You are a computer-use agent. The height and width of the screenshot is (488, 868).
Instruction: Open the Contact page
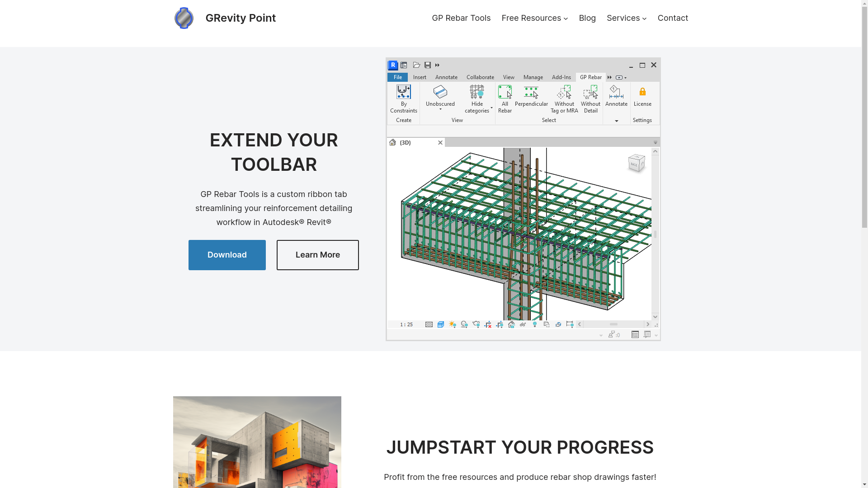(x=673, y=18)
